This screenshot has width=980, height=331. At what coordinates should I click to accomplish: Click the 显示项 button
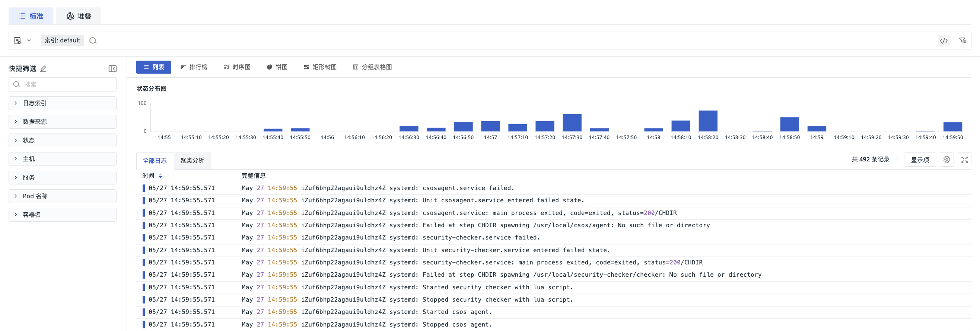click(x=920, y=160)
